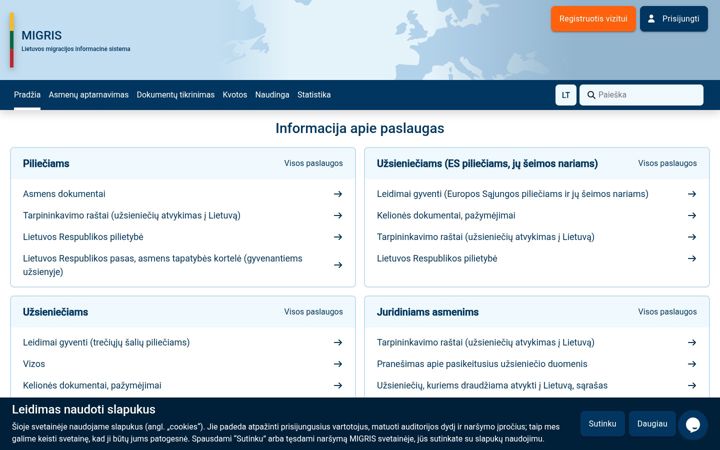The width and height of the screenshot is (720, 450).
Task: Click arrow beside Pranešimas apie pasikeitusius užsieniečio duomenis
Action: 692,364
